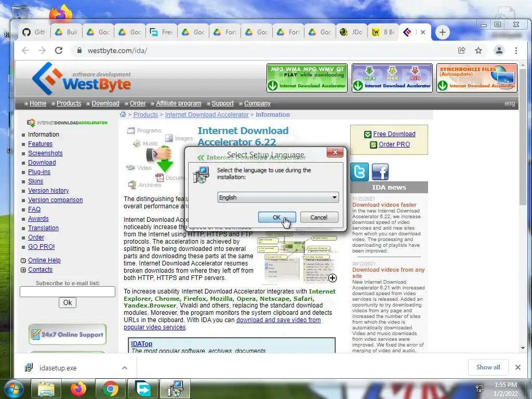Switch to the '8 Be' tab
The width and height of the screenshot is (532, 399).
(x=383, y=32)
